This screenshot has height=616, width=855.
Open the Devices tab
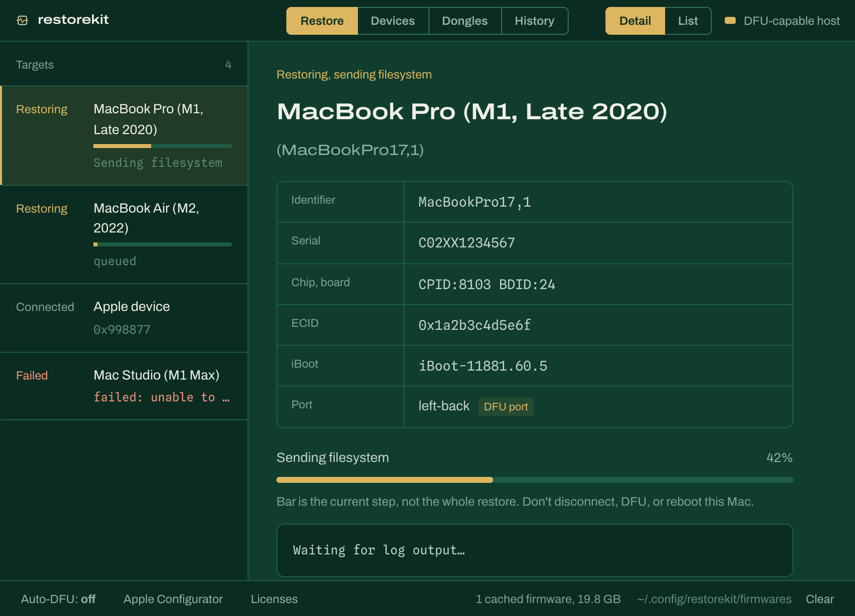point(393,21)
